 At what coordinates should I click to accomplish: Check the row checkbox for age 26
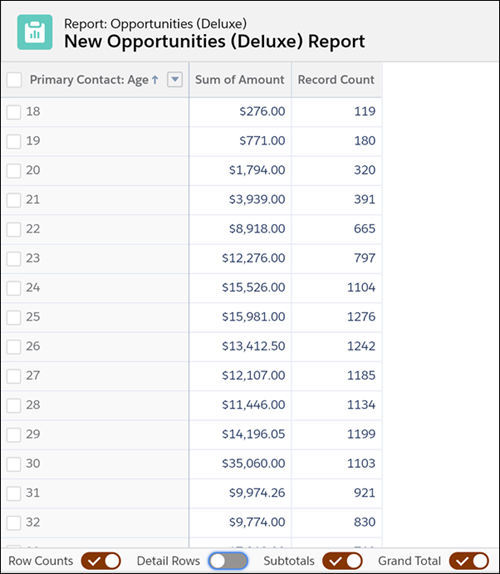(14, 346)
